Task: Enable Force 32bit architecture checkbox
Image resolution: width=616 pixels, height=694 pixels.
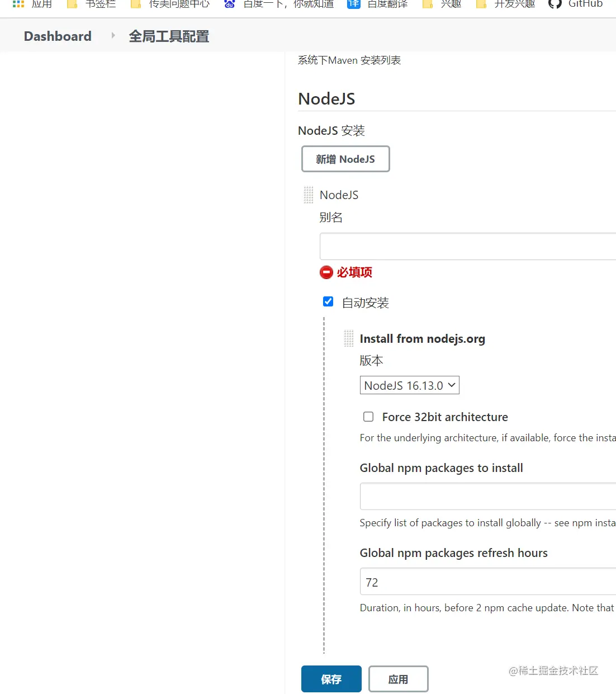Action: click(368, 417)
